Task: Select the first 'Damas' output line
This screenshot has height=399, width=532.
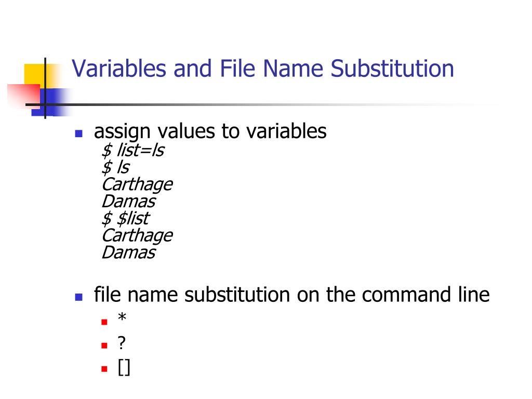Action: pyautogui.click(x=128, y=201)
